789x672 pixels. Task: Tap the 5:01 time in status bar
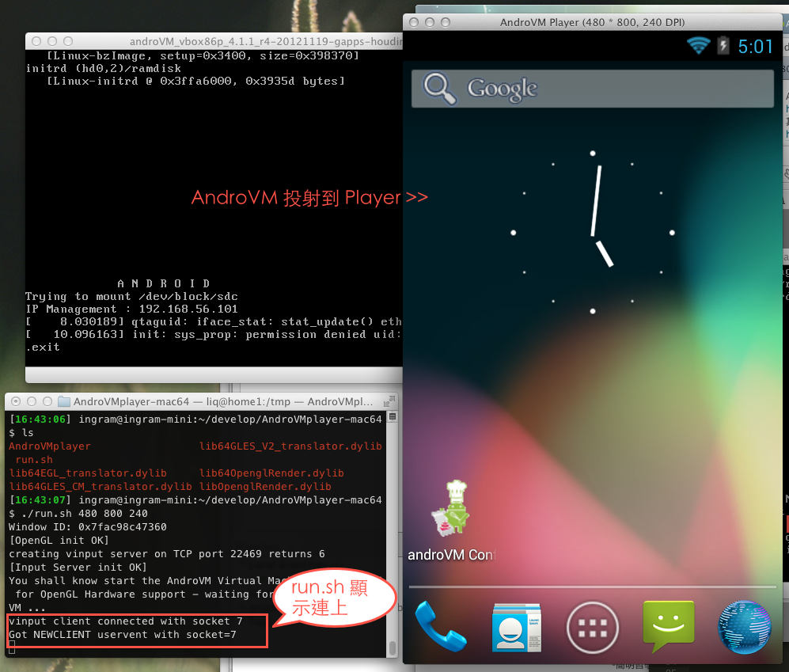pos(755,47)
